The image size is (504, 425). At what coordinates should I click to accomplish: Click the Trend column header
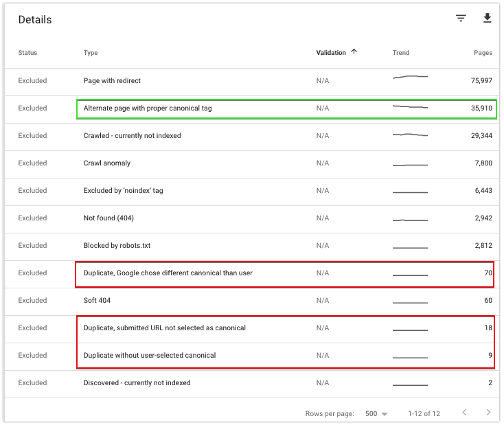[x=401, y=53]
